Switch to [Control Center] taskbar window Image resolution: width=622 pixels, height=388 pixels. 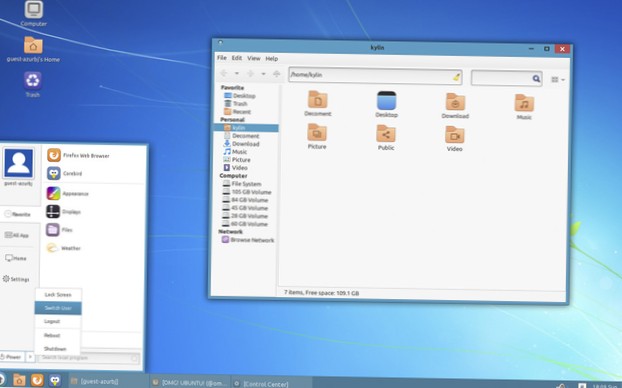272,383
